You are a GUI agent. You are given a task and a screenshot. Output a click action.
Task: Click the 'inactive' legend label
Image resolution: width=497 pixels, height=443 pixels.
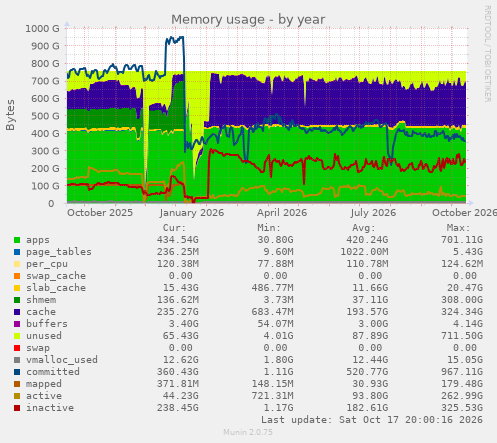point(50,408)
